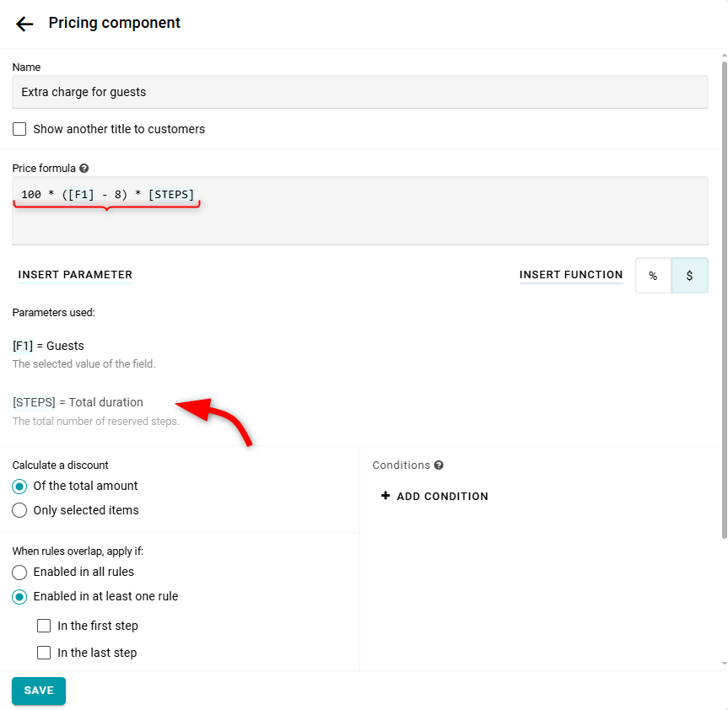Enable Show another title to customers
The image size is (728, 710).
point(19,129)
